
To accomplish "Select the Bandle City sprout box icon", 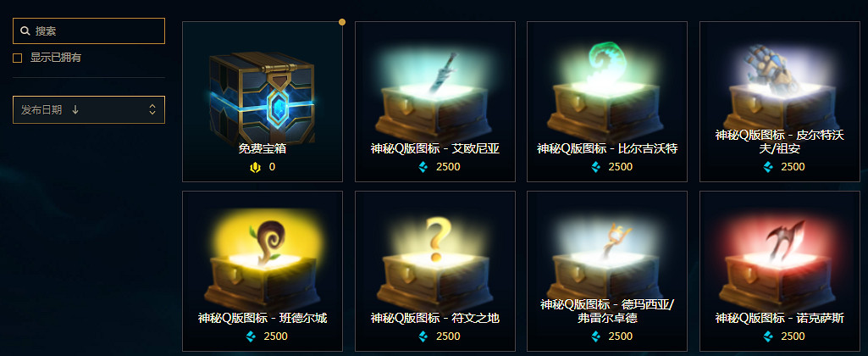I will pos(262,260).
